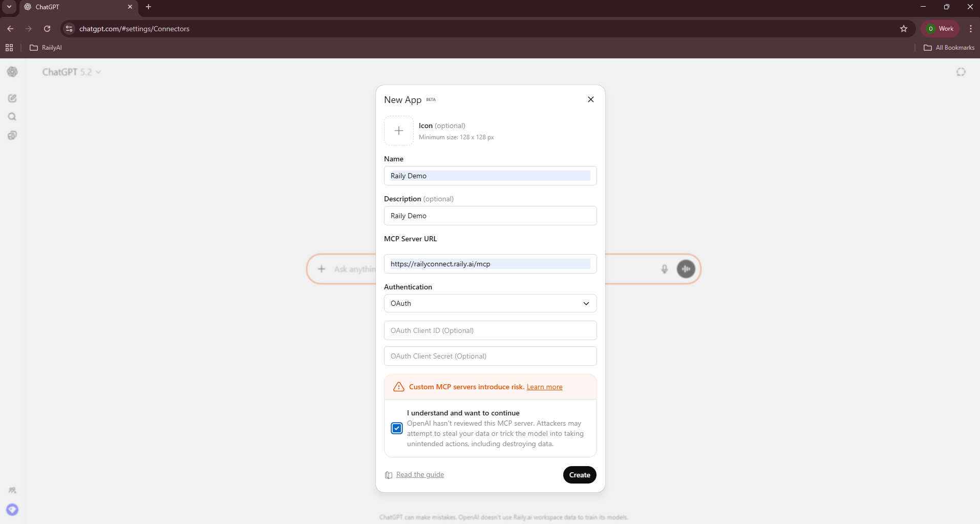This screenshot has width=980, height=524.
Task: View site information icon in address bar
Action: (69, 29)
